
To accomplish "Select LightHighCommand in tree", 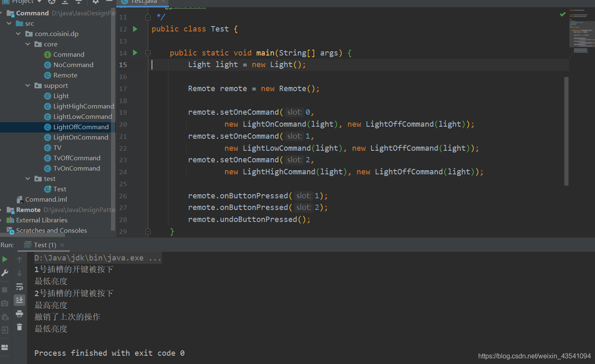I will pyautogui.click(x=84, y=106).
